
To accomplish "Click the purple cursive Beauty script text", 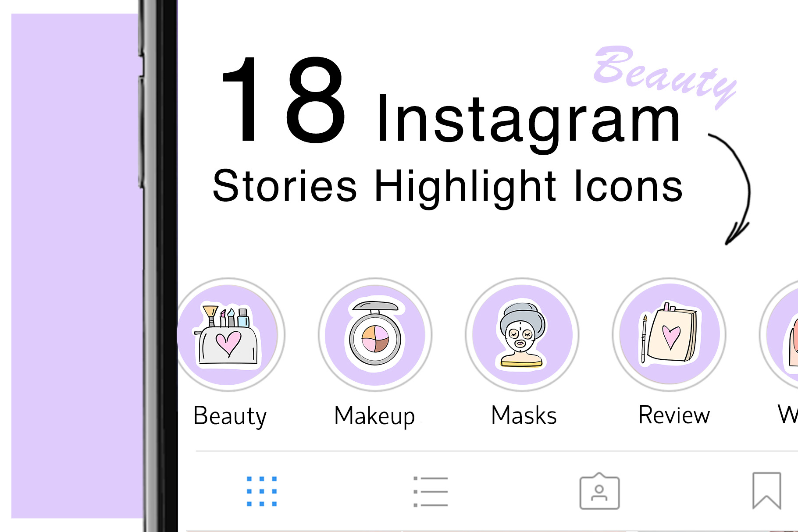I will click(665, 74).
